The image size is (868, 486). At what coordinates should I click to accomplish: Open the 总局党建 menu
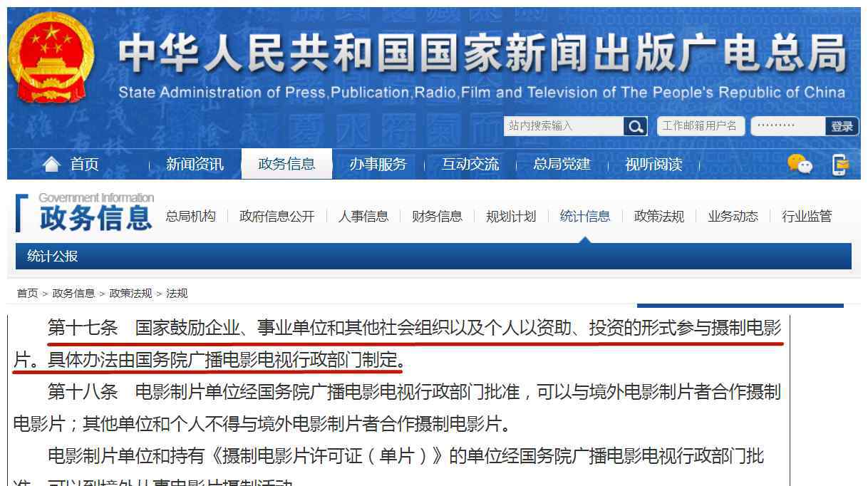(x=562, y=165)
